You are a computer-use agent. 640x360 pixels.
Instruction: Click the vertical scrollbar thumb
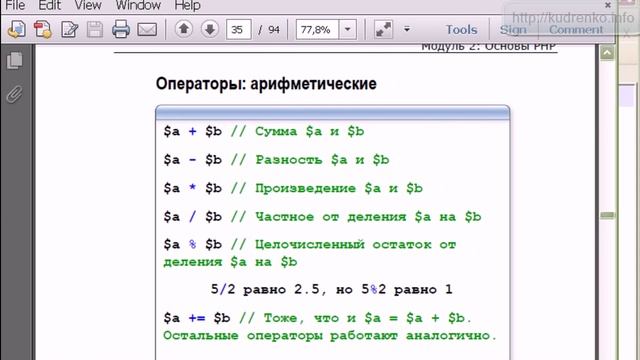[607, 215]
